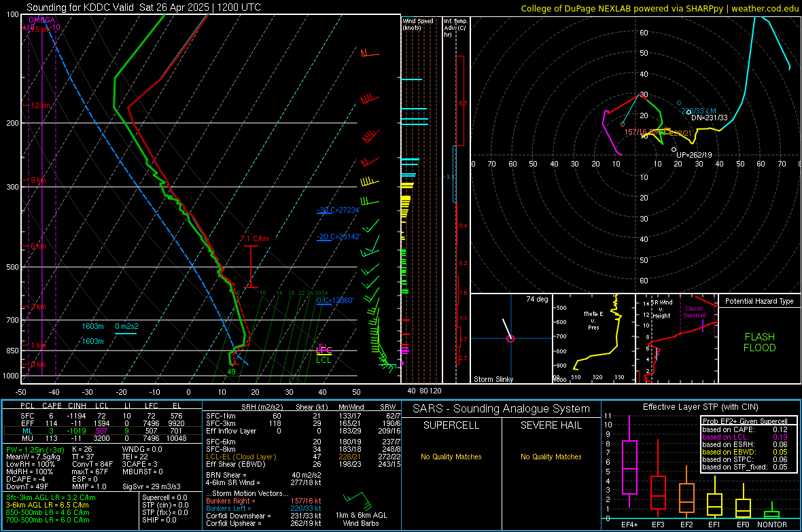This screenshot has width=802, height=532.
Task: Open the weather.cod.edu College of DuPage credit text
Action: (x=659, y=8)
